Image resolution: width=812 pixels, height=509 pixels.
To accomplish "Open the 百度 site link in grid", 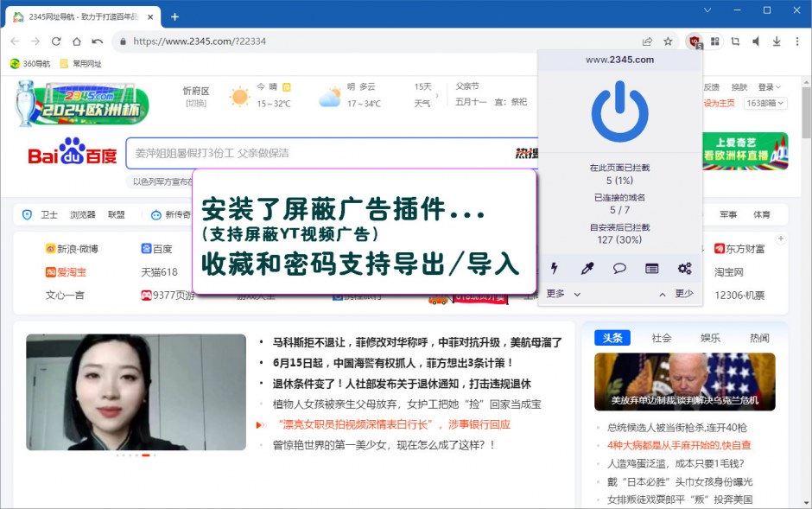I will [x=156, y=249].
